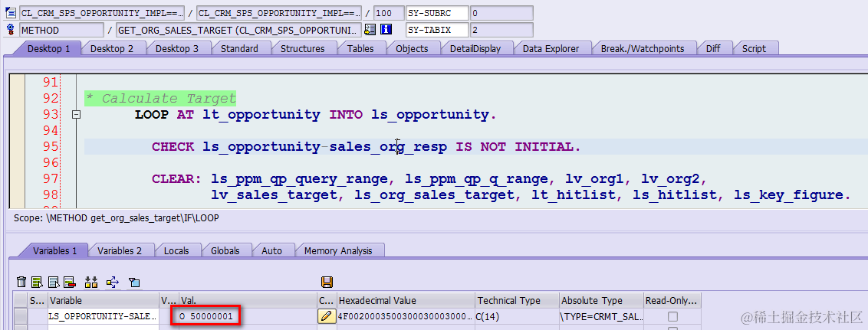Screen dimensions: 868x330
Task: Click the blue branching arrow icon
Action: coord(113,283)
